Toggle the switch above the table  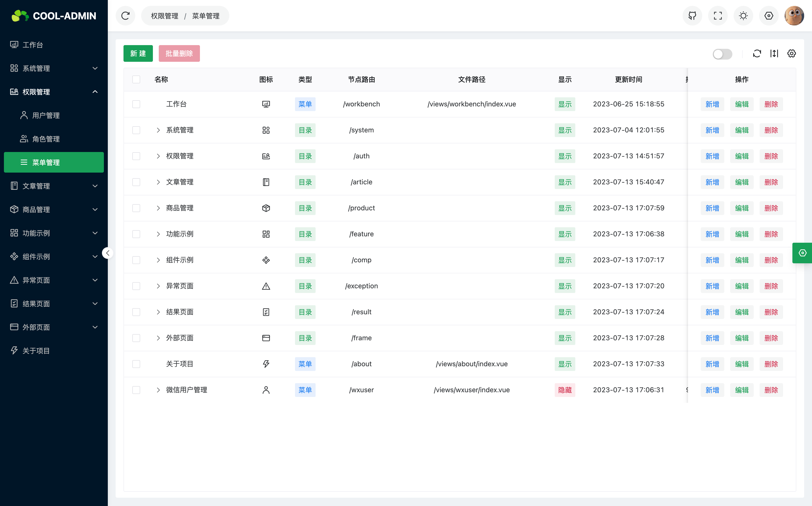pos(722,54)
